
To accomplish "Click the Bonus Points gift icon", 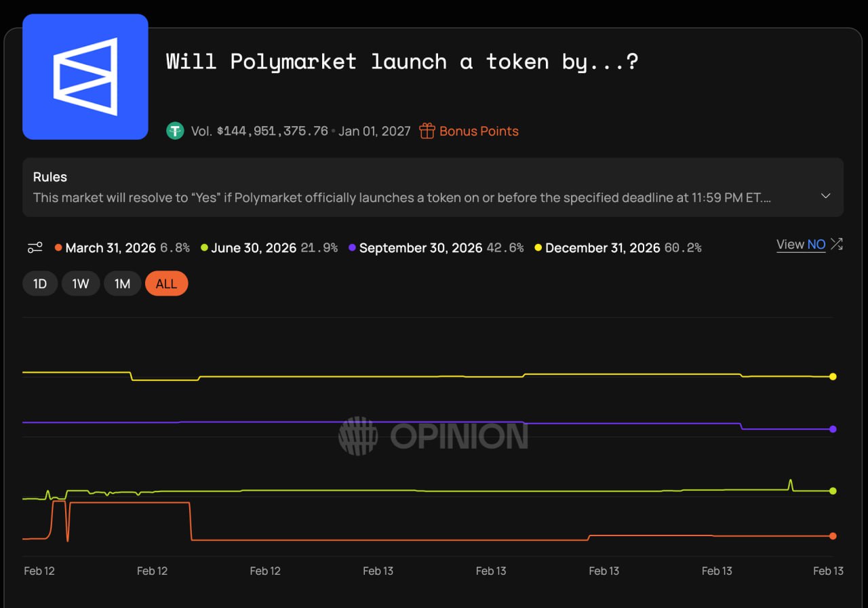I will tap(427, 131).
